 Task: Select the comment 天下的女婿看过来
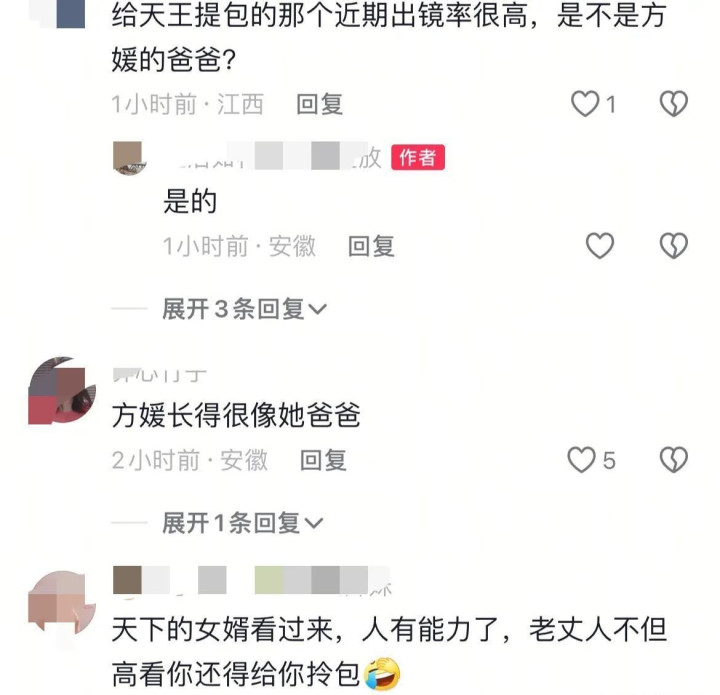389,651
